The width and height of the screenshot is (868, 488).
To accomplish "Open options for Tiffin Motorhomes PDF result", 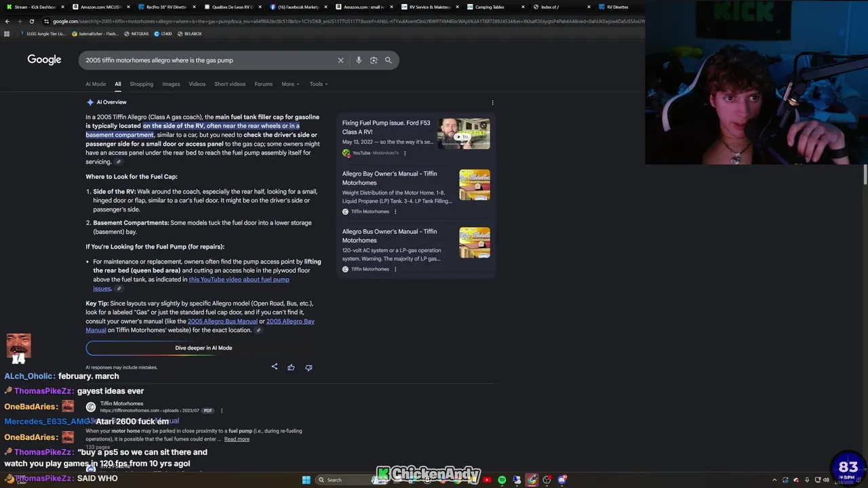I will pyautogui.click(x=221, y=410).
